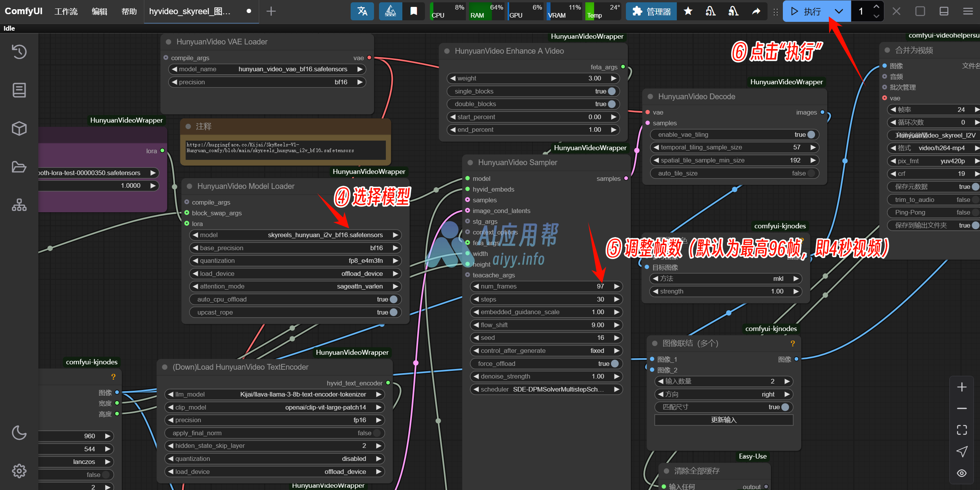Open the 格式 video/h264-mp4 selector

[x=934, y=148]
